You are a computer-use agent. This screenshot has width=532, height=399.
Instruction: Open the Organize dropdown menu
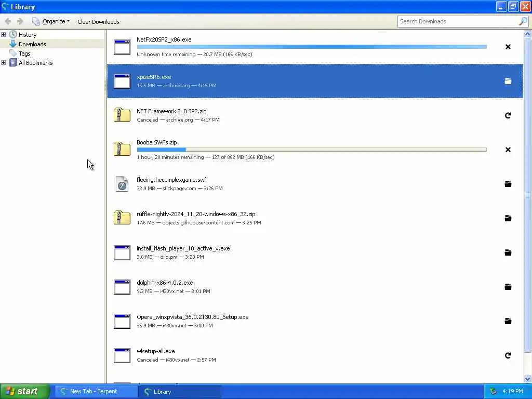[51, 21]
